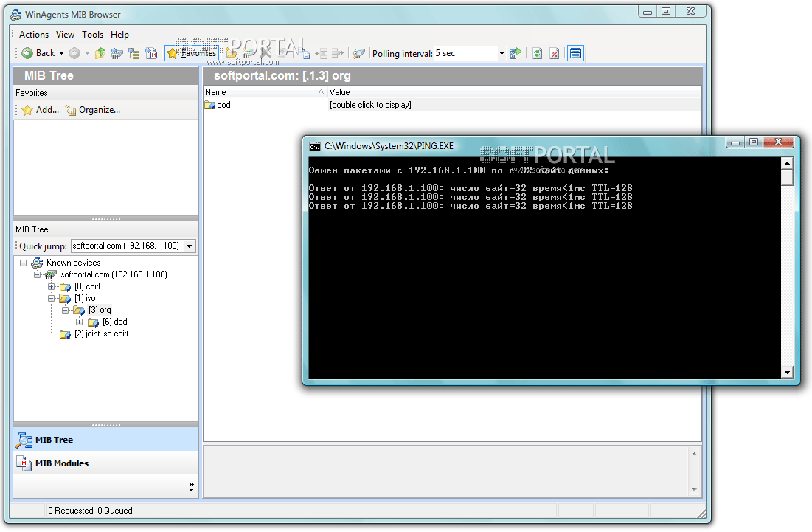Open the Forward history dropdown arrow
Screen dimensions: 812x532
87,53
